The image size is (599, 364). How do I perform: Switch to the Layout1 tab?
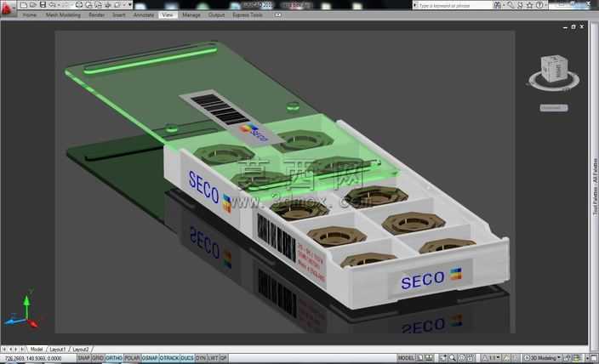(x=58, y=349)
